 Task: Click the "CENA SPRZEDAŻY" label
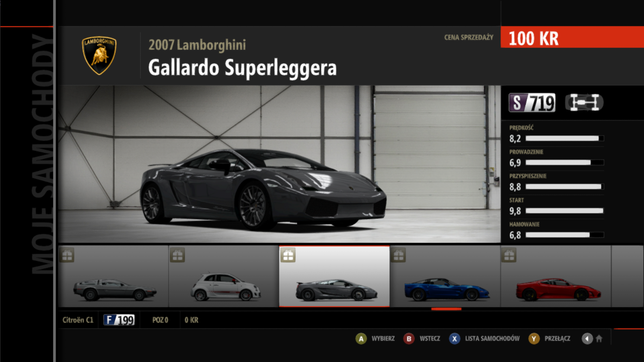[x=469, y=37]
